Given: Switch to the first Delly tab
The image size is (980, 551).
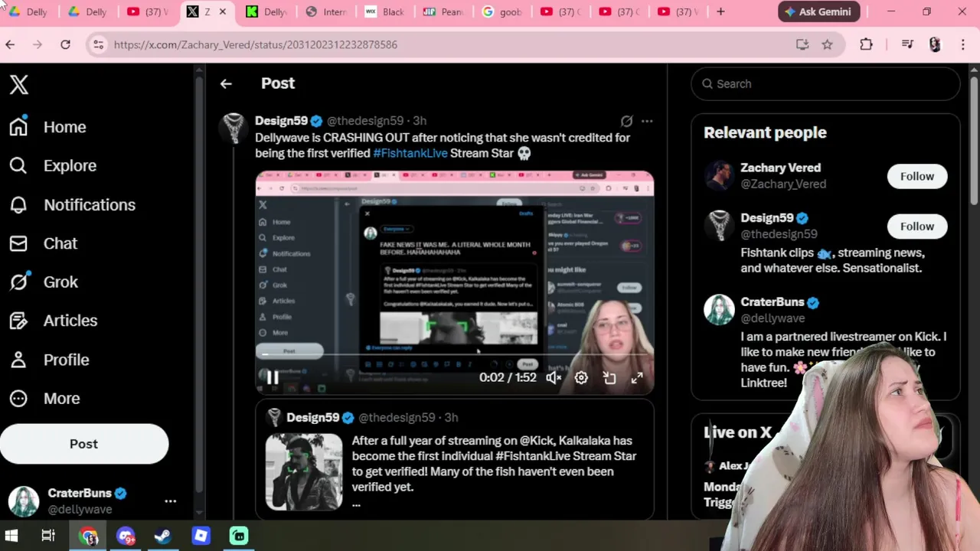Looking at the screenshot, I should (x=29, y=11).
